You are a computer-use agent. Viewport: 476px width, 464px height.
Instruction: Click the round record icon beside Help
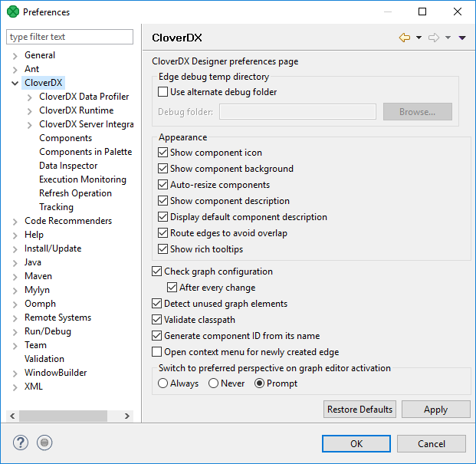44,443
